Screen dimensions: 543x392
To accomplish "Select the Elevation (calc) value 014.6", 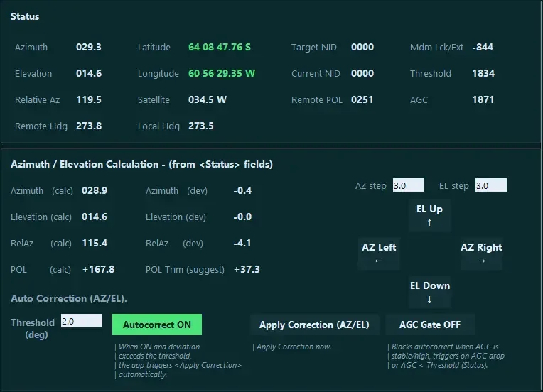I will point(95,217).
